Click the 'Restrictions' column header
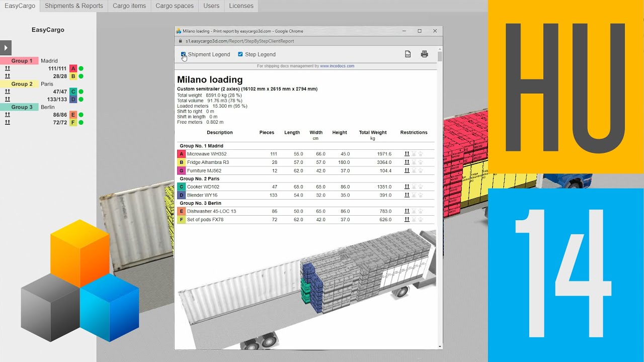The image size is (644, 362). (414, 133)
